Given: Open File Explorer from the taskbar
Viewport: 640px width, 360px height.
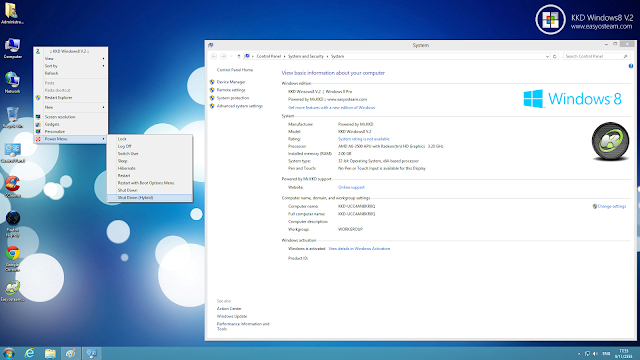Looking at the screenshot, I should pyautogui.click(x=50, y=353).
